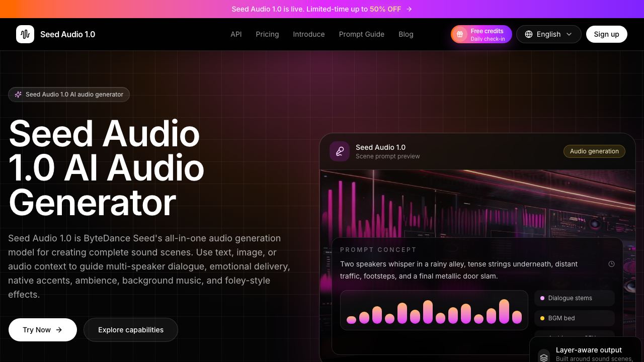Click the layers icon in Layer-aware output
The height and width of the screenshot is (362, 644).
click(x=544, y=357)
